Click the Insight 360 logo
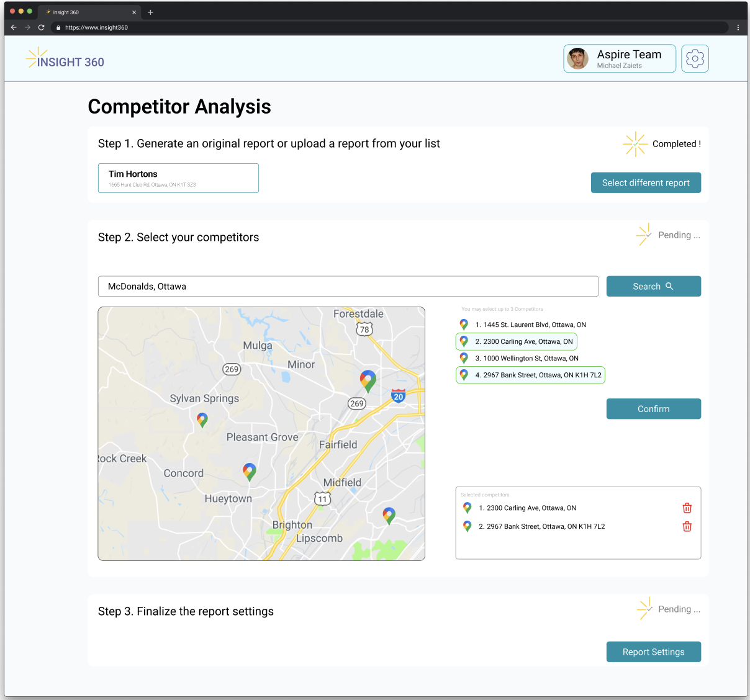 pos(65,58)
